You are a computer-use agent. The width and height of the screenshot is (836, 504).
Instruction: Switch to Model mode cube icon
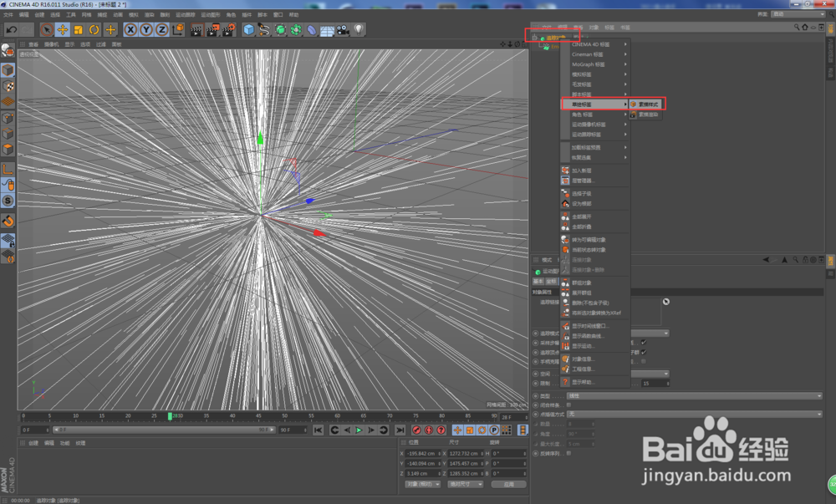(x=8, y=70)
